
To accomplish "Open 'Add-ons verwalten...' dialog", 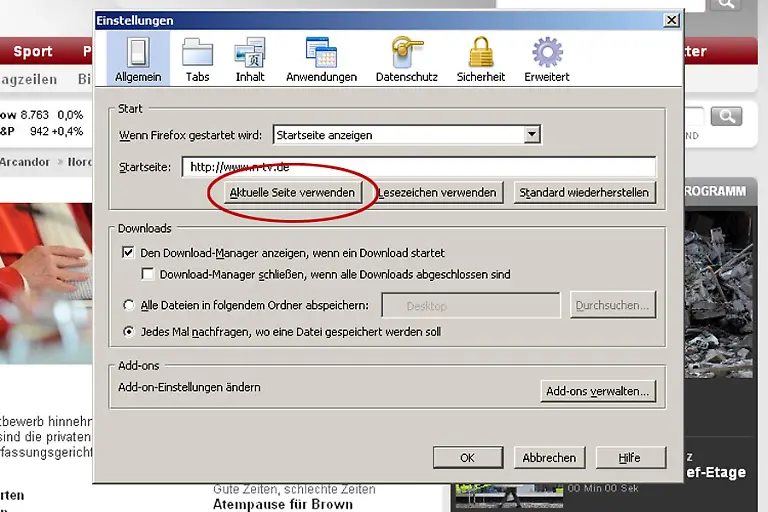I will point(598,391).
